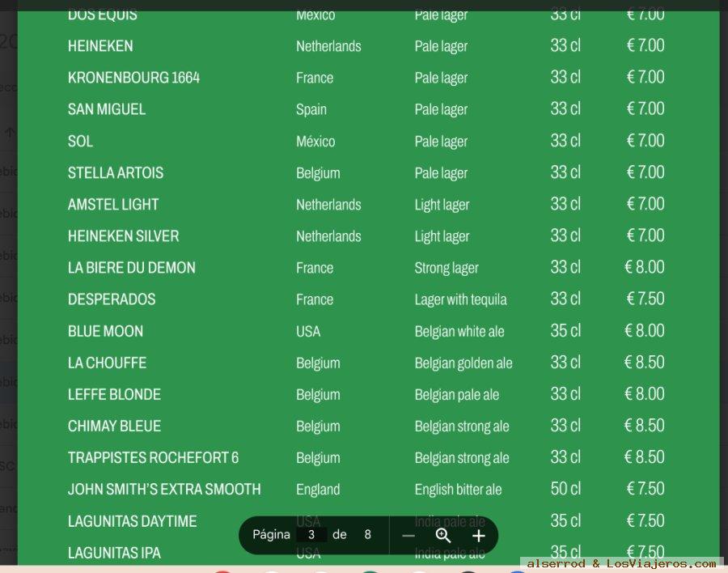The image size is (728, 573).
Task: Click the "€ 7.50" price for Desperados
Action: click(645, 299)
